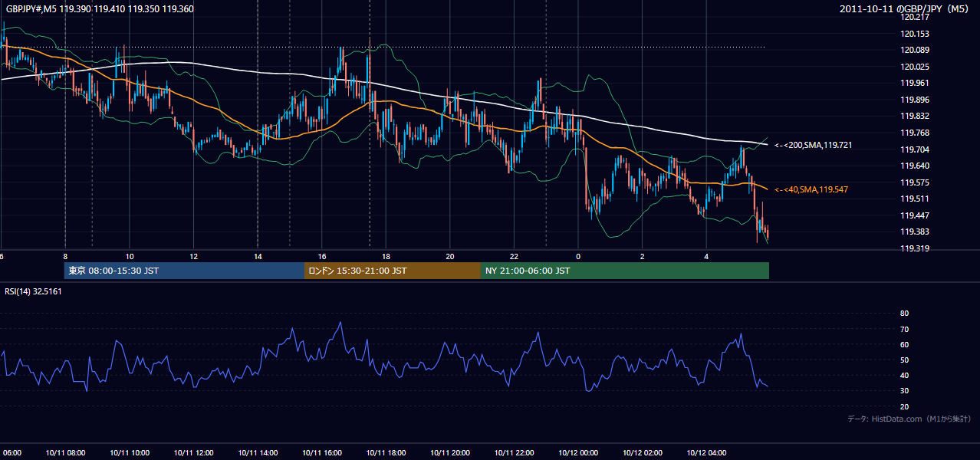980x460 pixels.
Task: Select the 東京 08:00-15:30 JST session bar
Action: [x=185, y=271]
